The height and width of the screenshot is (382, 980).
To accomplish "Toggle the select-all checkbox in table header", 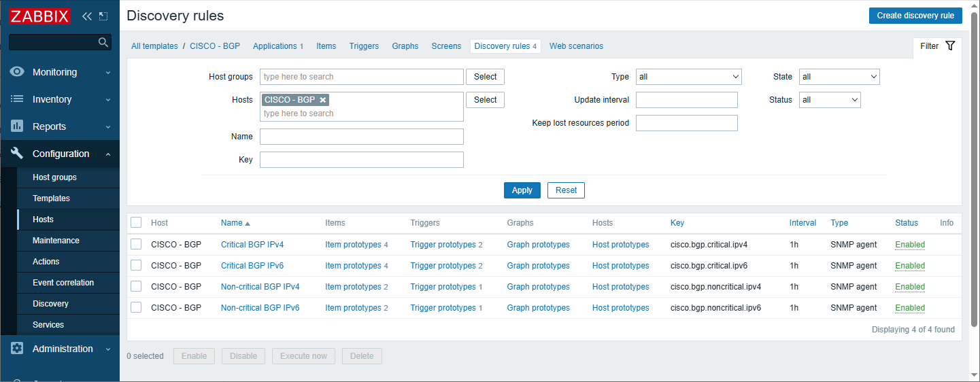I will [136, 222].
